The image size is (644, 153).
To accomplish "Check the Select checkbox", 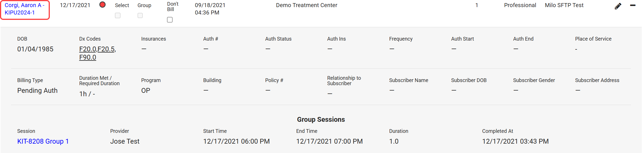I will tap(118, 16).
